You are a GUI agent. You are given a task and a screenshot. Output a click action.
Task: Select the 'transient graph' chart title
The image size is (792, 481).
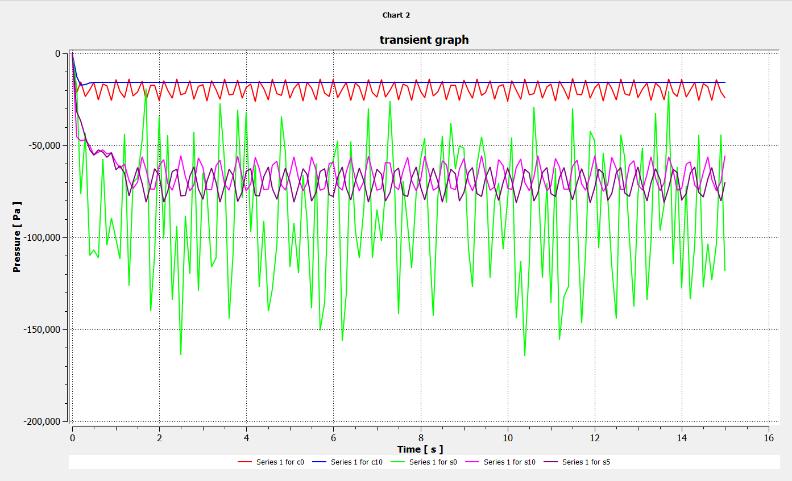point(424,39)
